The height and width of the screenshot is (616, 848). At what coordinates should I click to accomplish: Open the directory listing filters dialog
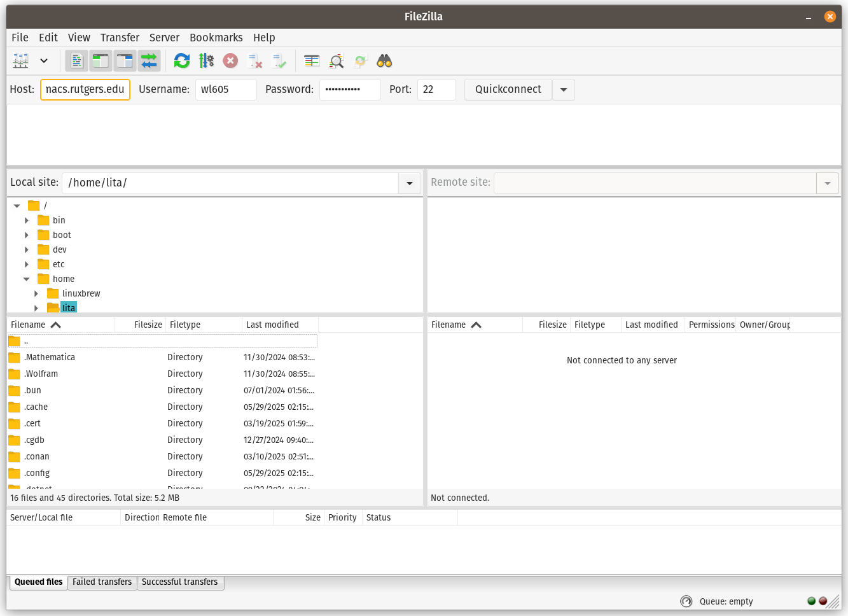tap(312, 61)
